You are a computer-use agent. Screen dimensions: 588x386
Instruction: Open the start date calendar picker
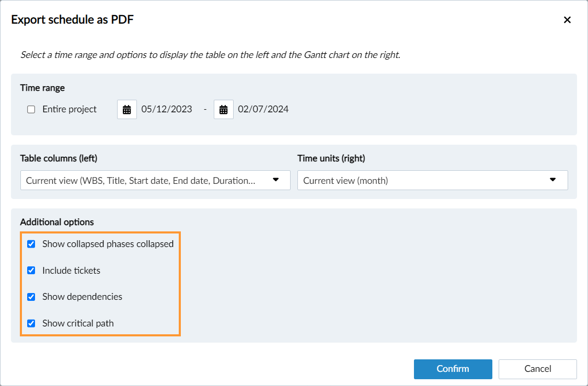[x=126, y=110]
